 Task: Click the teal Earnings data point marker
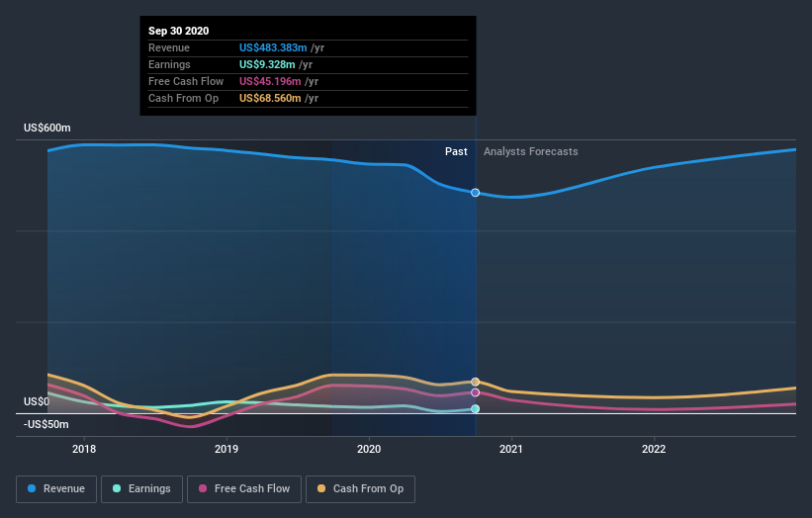click(475, 409)
